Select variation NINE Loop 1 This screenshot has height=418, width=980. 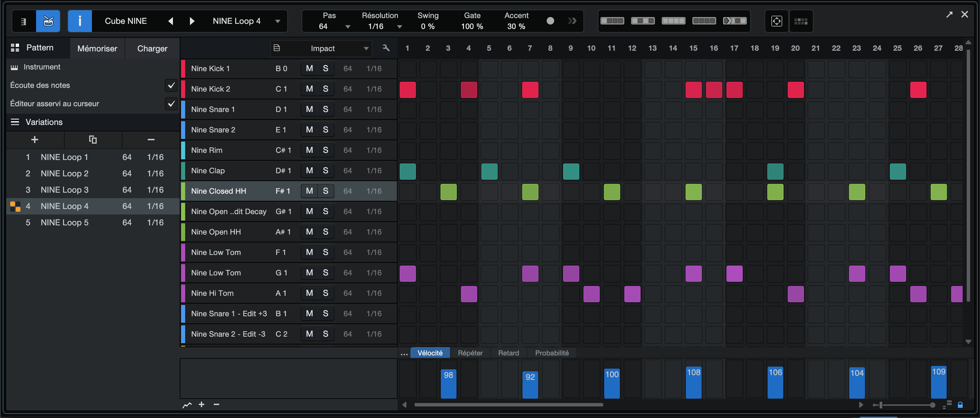pos(93,157)
